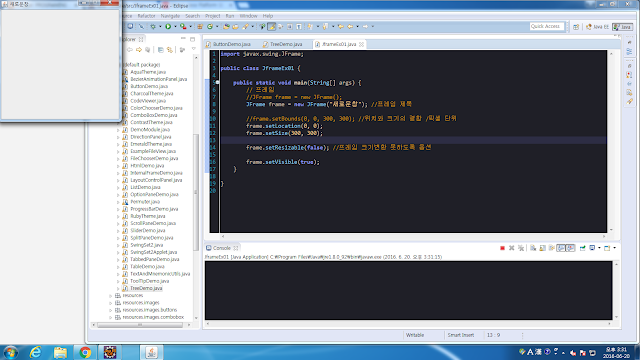Select the Console view tab

222,248
